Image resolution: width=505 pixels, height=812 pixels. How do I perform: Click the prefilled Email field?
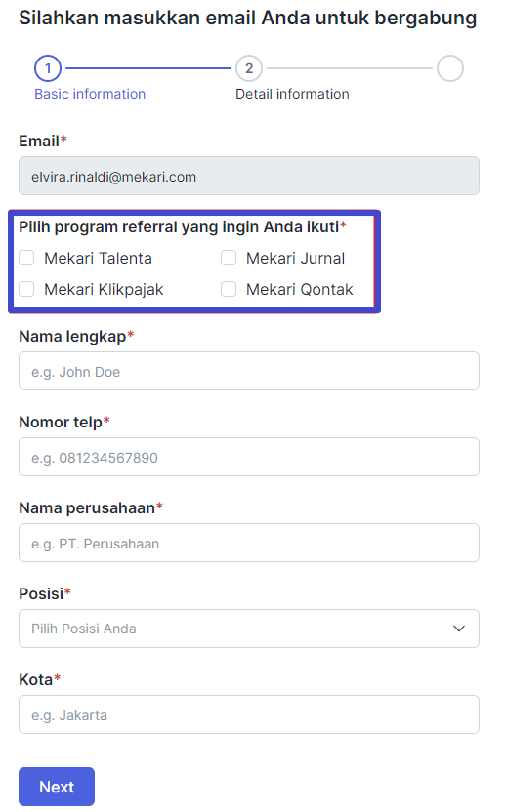249,176
